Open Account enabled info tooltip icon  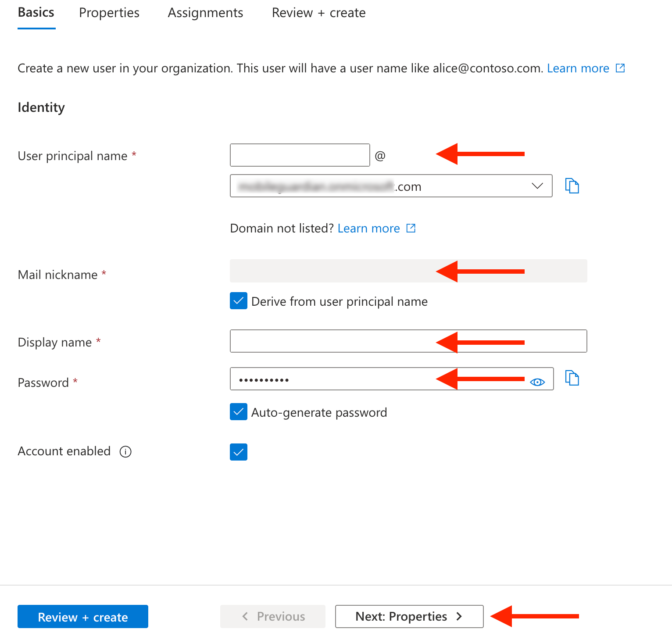125,452
